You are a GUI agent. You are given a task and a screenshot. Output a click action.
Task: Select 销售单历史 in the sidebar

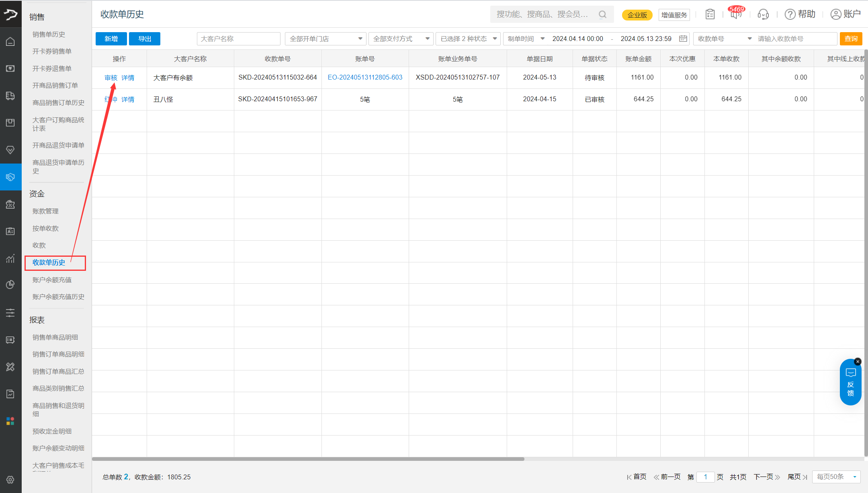tap(49, 35)
